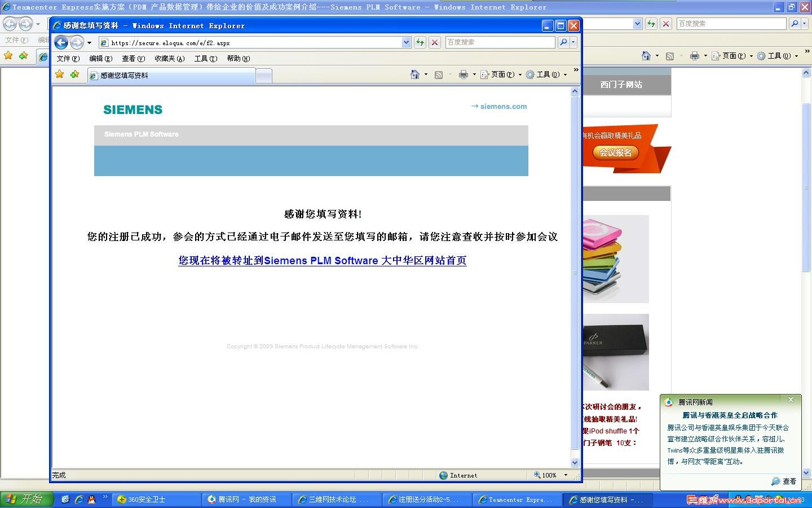812x508 pixels.
Task: Expand toolbar overflow chevron in front window
Action: tap(576, 70)
